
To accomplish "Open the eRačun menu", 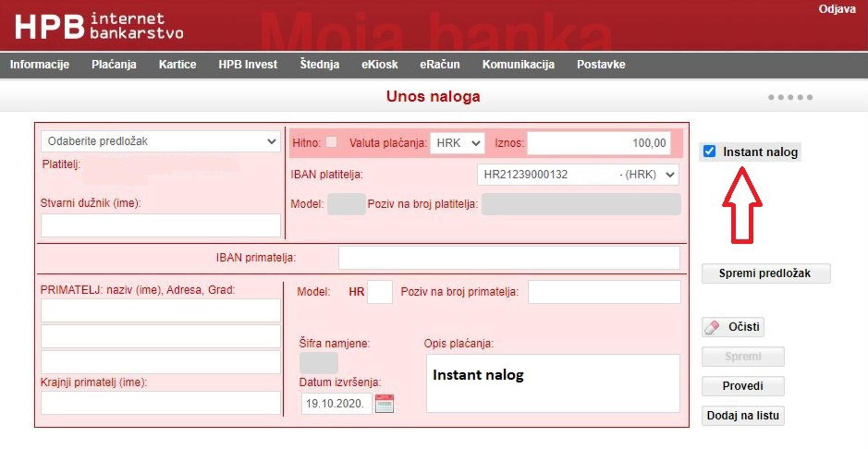I will [x=440, y=64].
